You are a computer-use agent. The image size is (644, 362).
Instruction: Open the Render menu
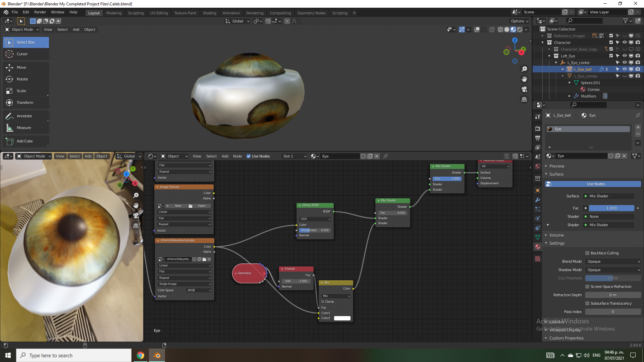40,12
